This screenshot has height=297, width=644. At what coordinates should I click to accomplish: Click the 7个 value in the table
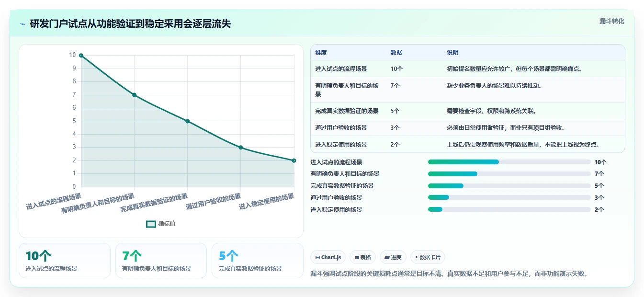pyautogui.click(x=395, y=85)
